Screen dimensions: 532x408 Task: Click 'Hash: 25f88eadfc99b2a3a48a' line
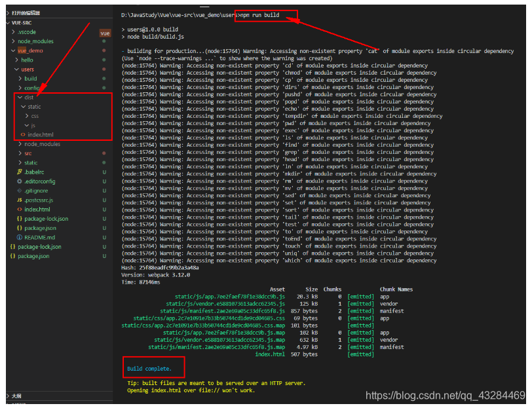(x=160, y=268)
